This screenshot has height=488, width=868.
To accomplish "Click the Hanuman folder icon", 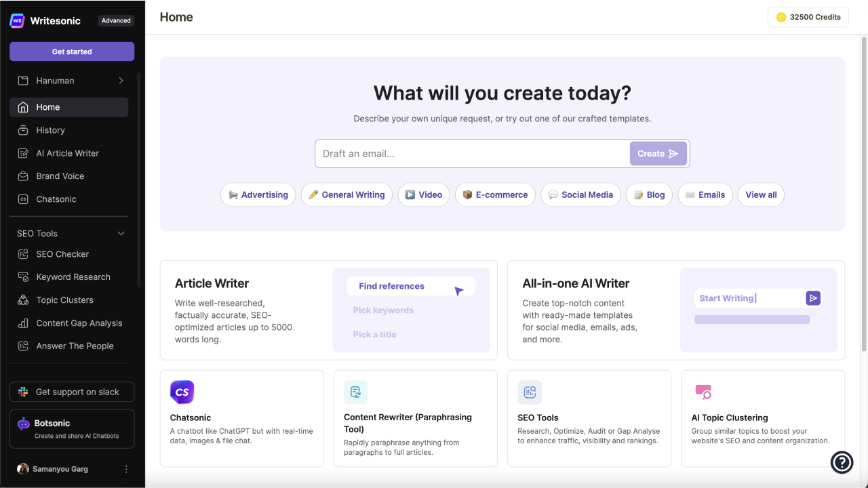I will [23, 81].
